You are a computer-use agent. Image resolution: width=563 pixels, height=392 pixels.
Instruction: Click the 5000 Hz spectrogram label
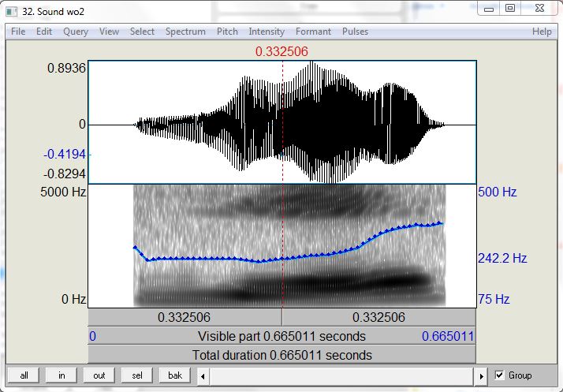(x=63, y=192)
